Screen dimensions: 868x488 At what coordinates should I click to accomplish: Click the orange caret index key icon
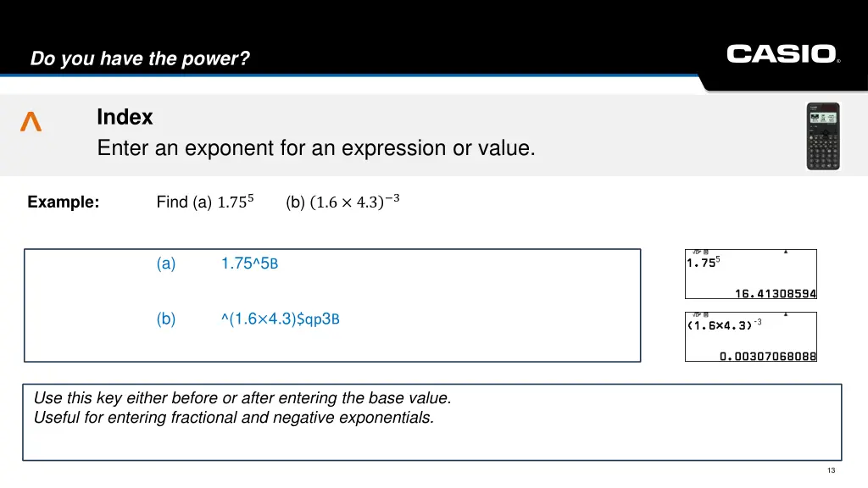click(31, 121)
